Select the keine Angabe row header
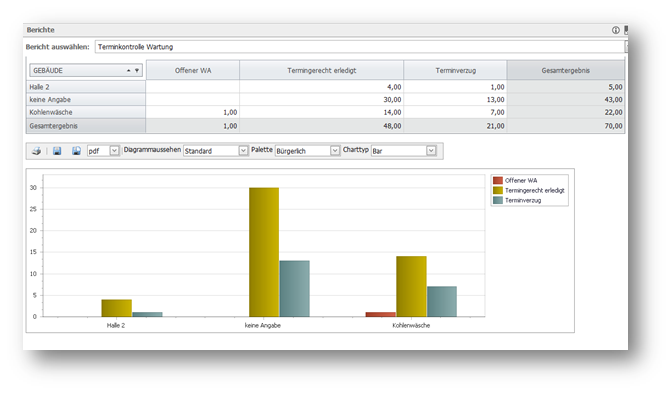Screen dimensions: 671x393 pyautogui.click(x=86, y=99)
